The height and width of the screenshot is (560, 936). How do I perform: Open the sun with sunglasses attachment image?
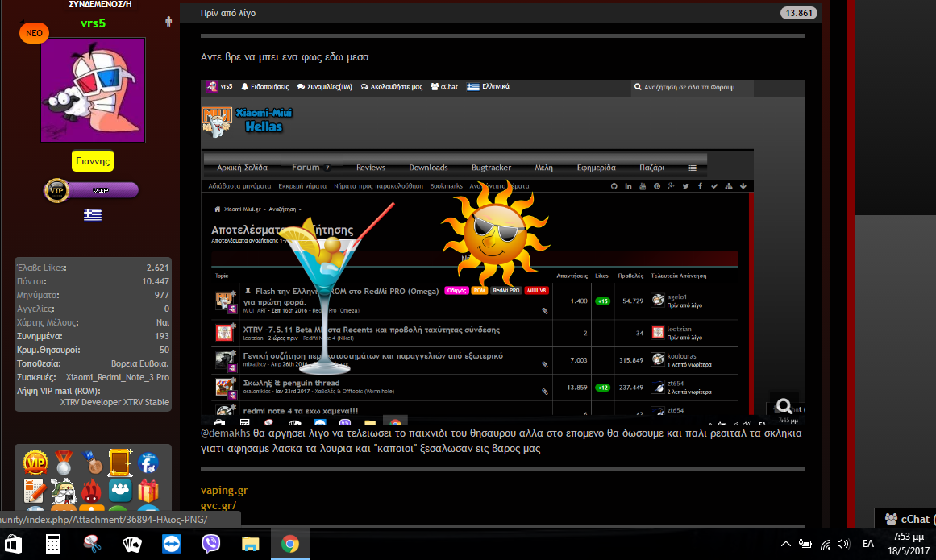[x=495, y=234]
